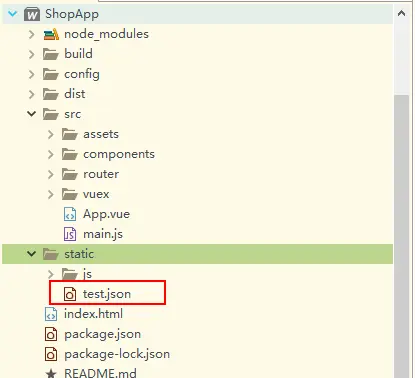415x378 pixels.
Task: Click the README.md star icon
Action: click(x=51, y=373)
